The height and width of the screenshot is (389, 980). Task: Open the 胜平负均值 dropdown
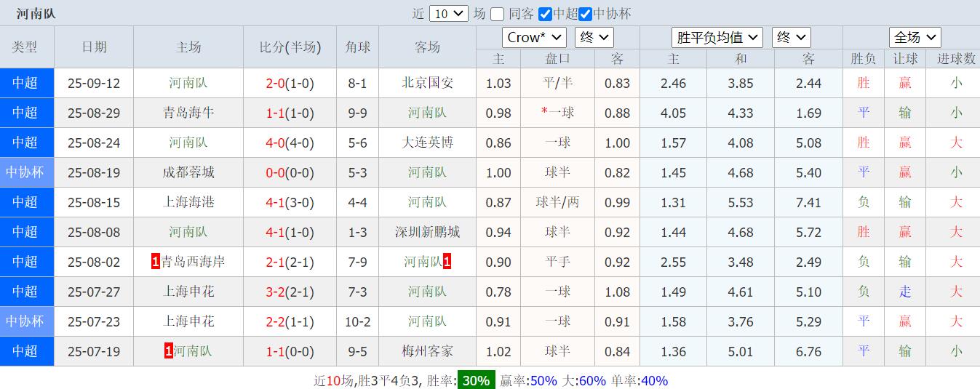717,38
